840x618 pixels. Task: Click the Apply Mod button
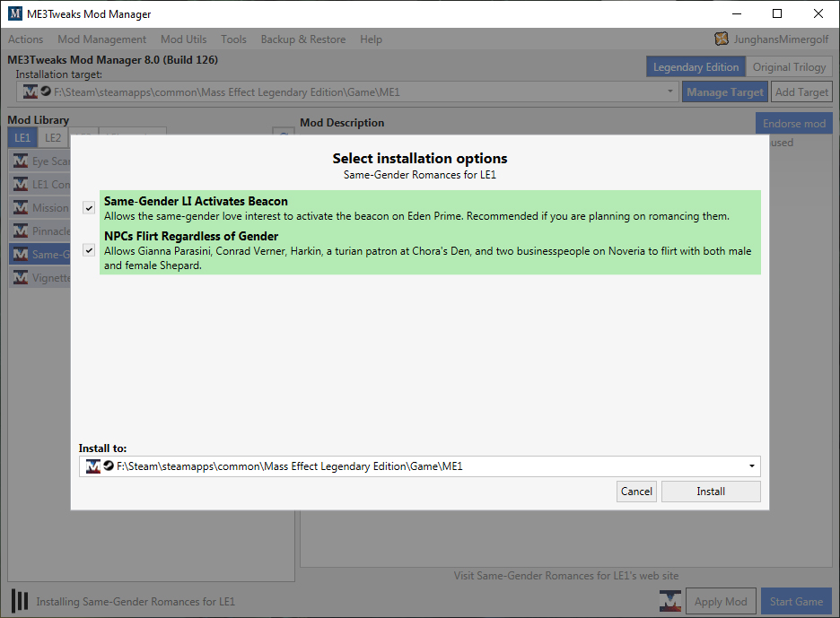coord(721,601)
